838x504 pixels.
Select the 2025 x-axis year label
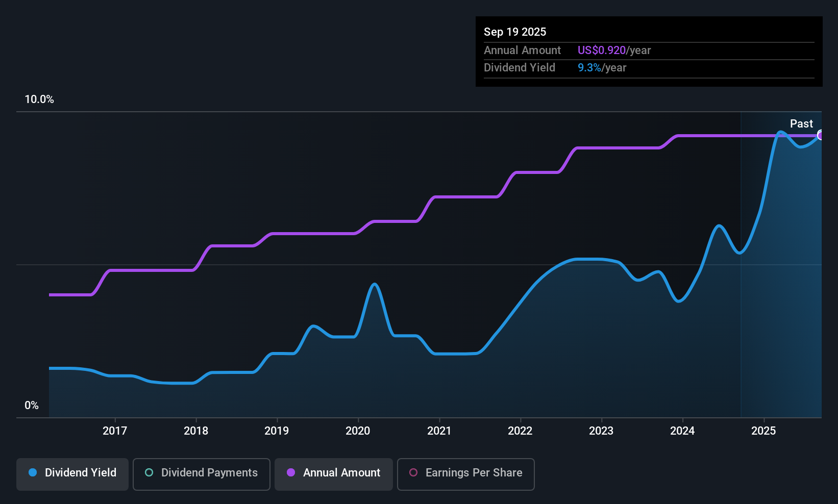click(763, 431)
